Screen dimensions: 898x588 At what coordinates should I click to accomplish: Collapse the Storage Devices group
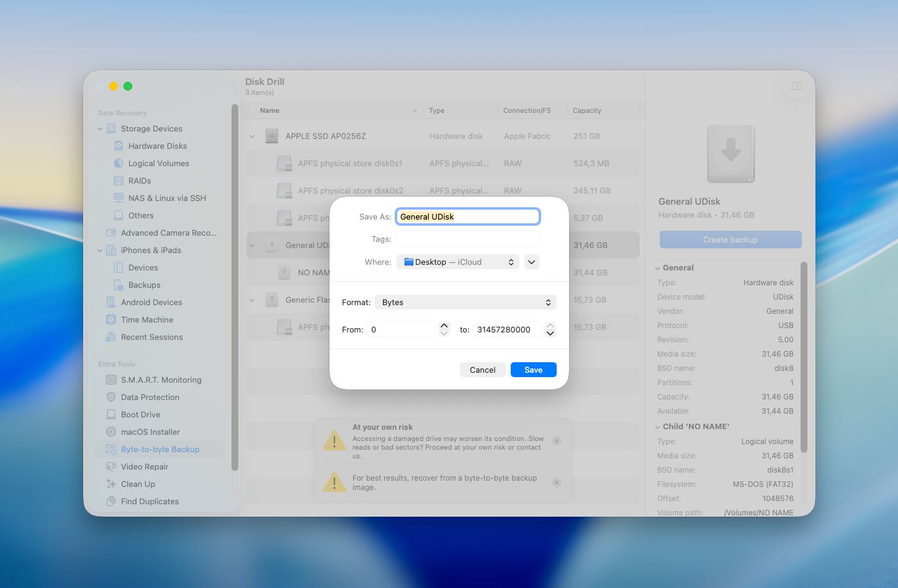point(100,128)
